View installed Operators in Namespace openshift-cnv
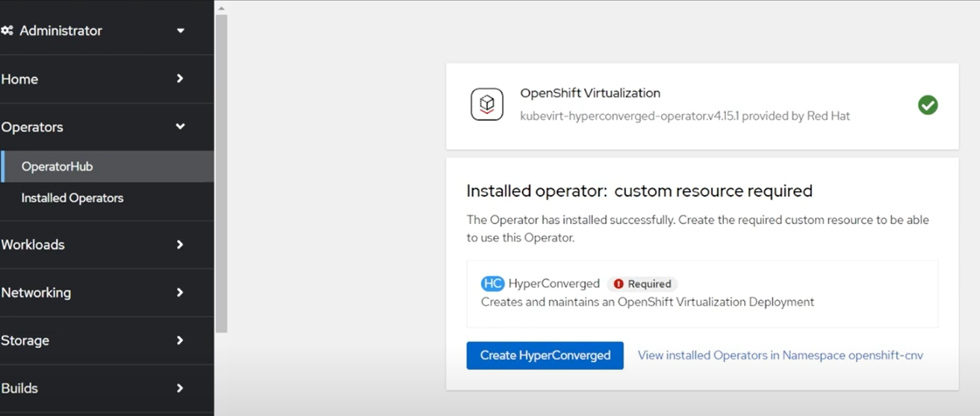 point(781,356)
